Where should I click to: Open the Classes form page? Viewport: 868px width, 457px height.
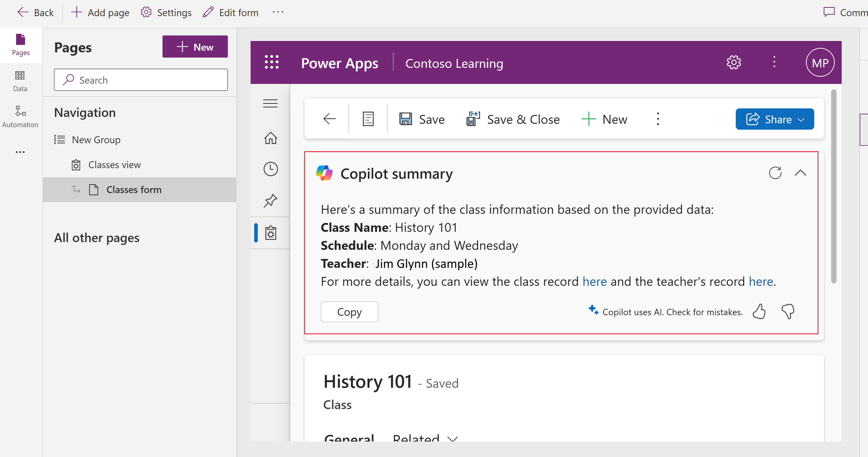(134, 189)
